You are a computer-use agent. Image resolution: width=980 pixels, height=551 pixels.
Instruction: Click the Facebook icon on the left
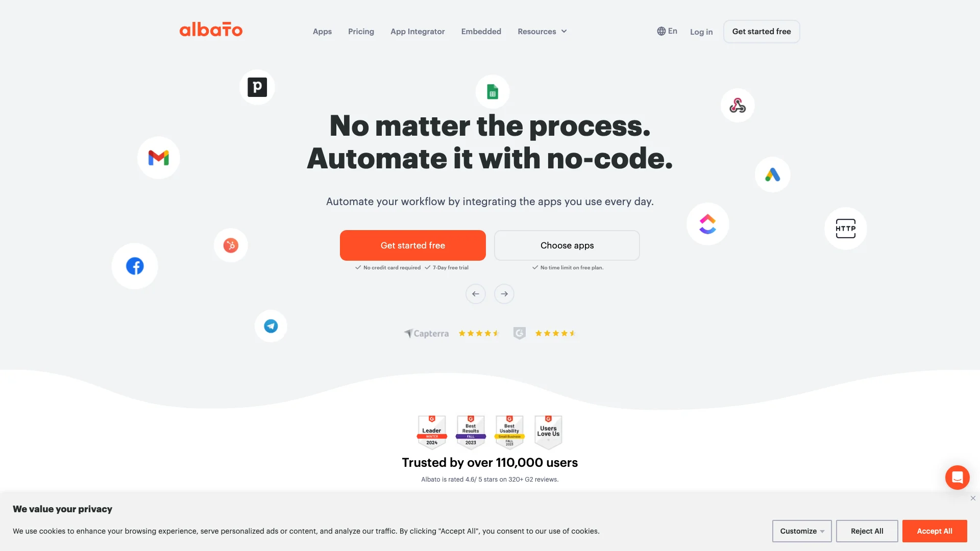(x=135, y=266)
